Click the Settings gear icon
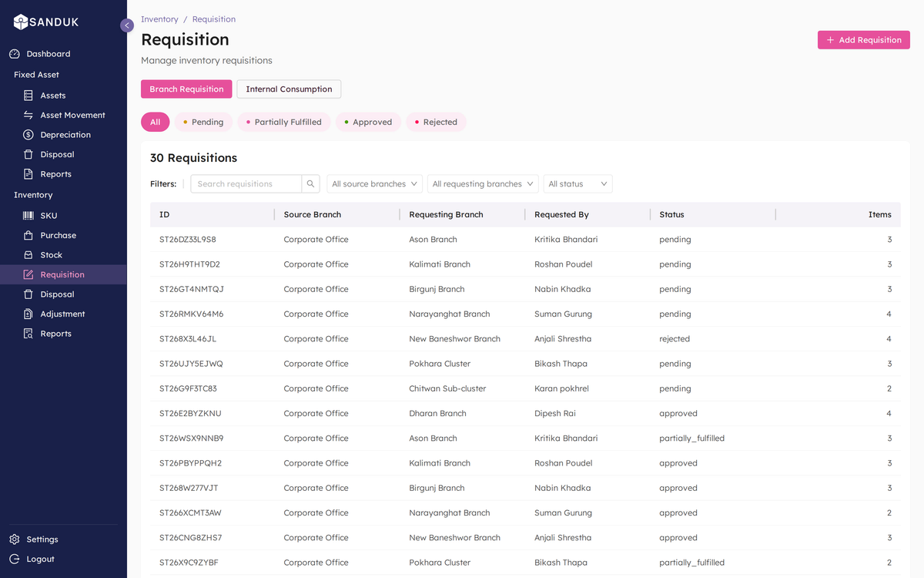Screen dimensions: 924x578 [15, 539]
